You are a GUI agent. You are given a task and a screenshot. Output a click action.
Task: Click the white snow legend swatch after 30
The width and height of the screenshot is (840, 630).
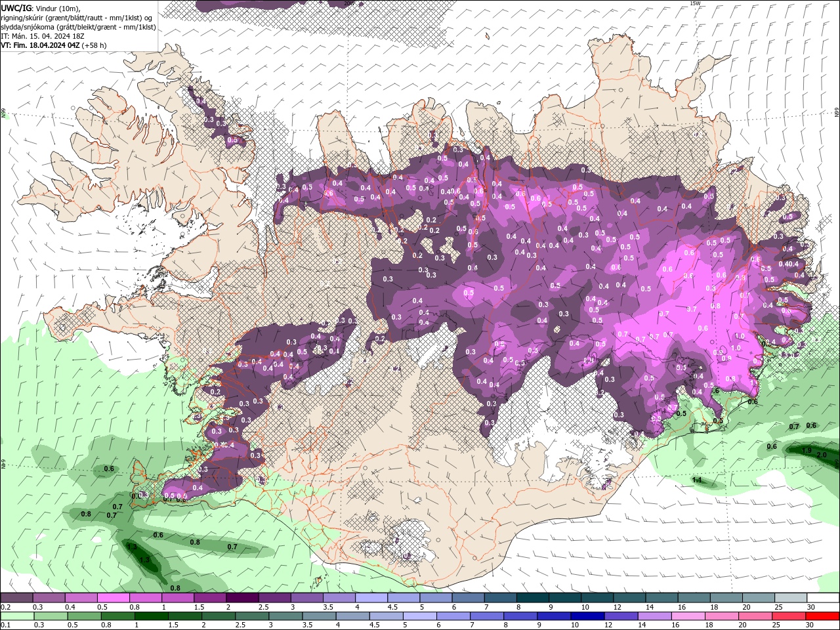[823, 598]
